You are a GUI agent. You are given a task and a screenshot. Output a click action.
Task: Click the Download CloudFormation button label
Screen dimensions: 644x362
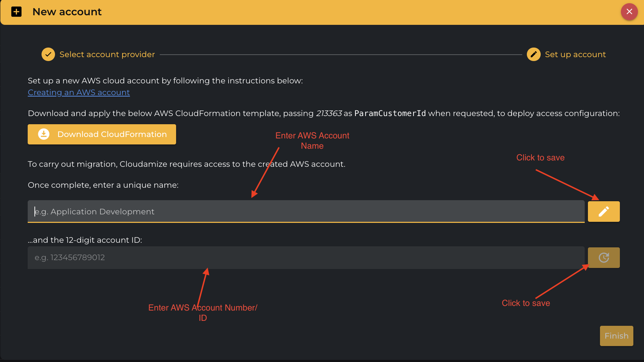coord(112,134)
